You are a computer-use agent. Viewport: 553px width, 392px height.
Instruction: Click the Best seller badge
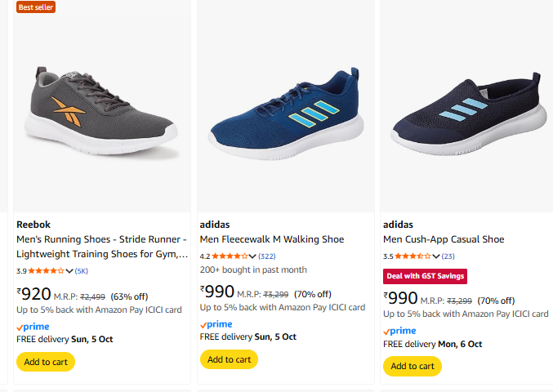pos(36,7)
